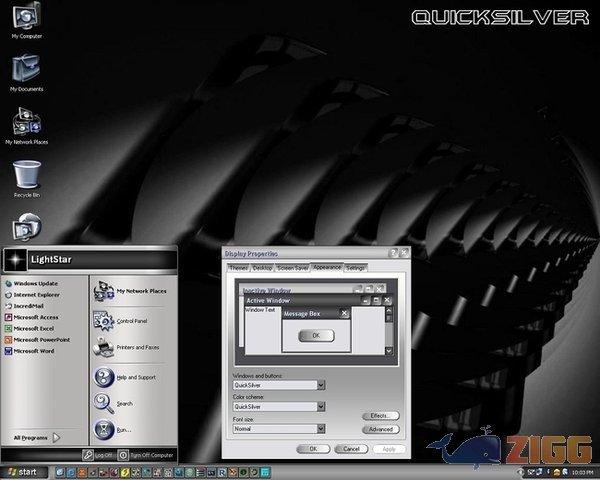Click the Message Box preview title

pyautogui.click(x=302, y=314)
